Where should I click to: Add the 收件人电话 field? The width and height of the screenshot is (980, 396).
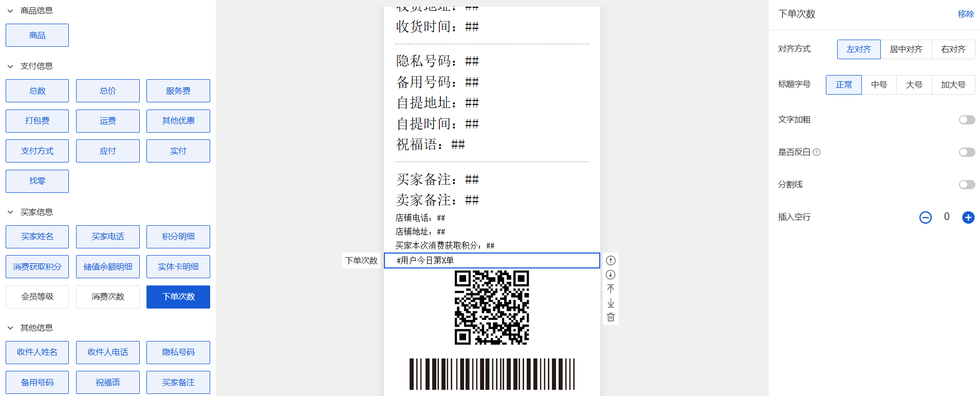coord(107,352)
